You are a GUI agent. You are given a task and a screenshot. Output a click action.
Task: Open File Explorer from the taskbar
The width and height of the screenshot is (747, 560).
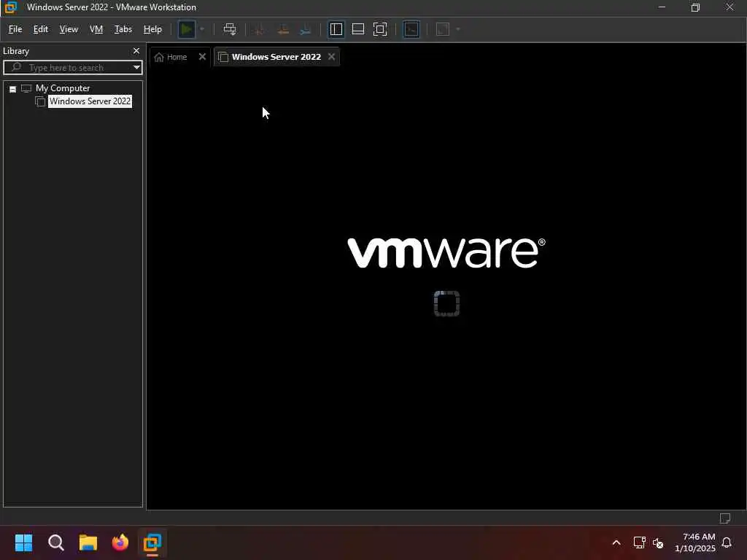click(x=88, y=542)
